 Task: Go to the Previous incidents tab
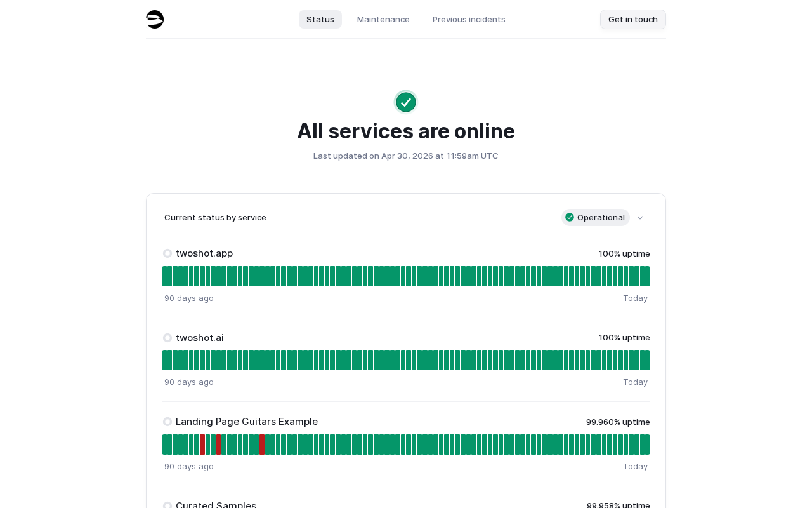(469, 19)
